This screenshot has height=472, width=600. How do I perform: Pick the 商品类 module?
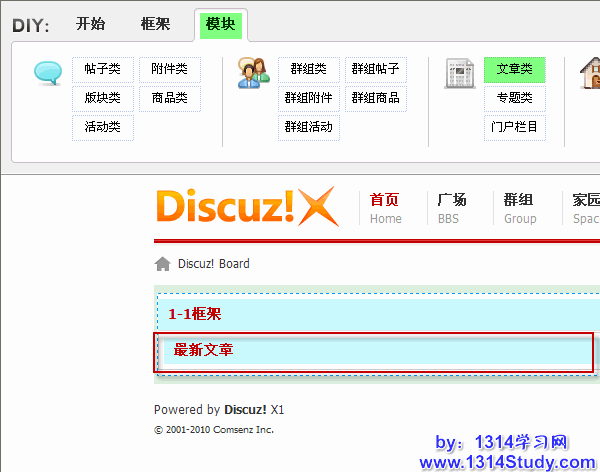coord(169,98)
